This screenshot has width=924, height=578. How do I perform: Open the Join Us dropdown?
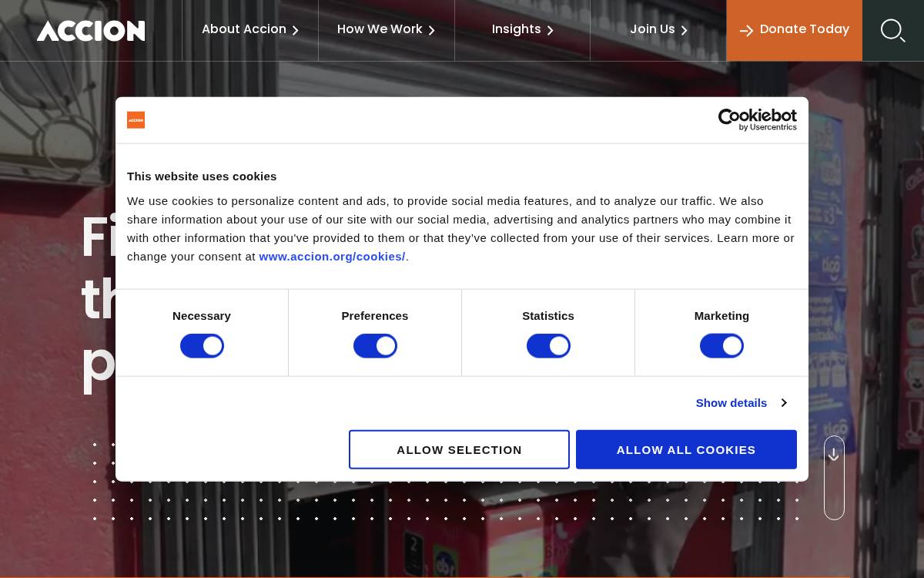click(x=658, y=30)
